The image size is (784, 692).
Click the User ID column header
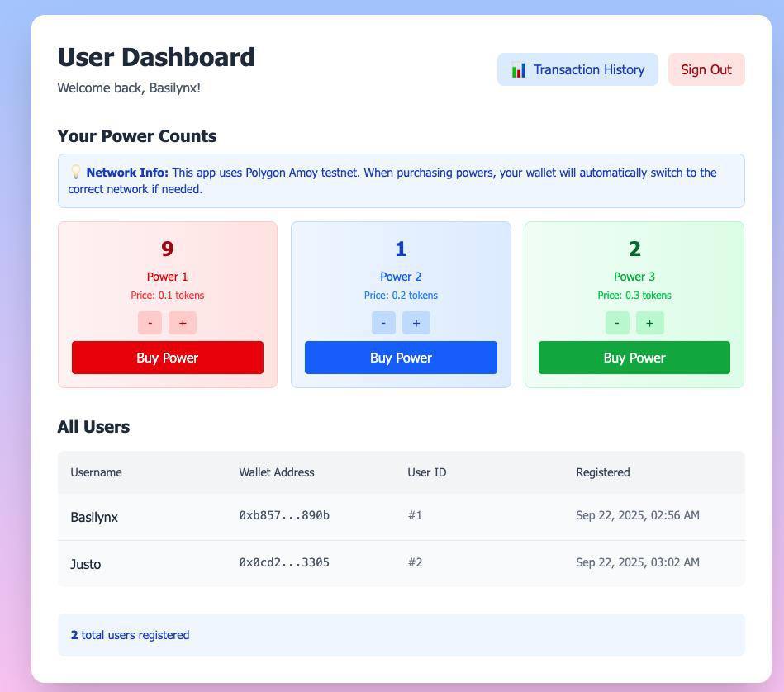coord(427,472)
